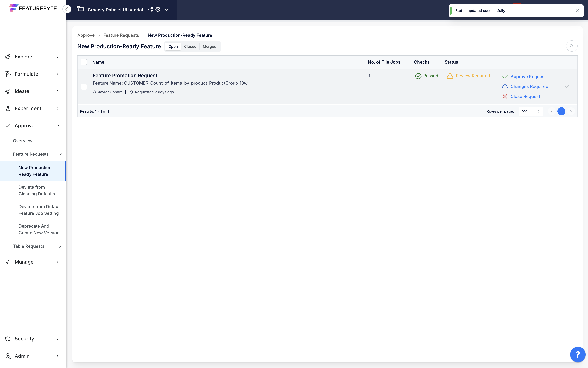
Task: Open Deviate from Cleaning Defaults page
Action: coord(37,190)
